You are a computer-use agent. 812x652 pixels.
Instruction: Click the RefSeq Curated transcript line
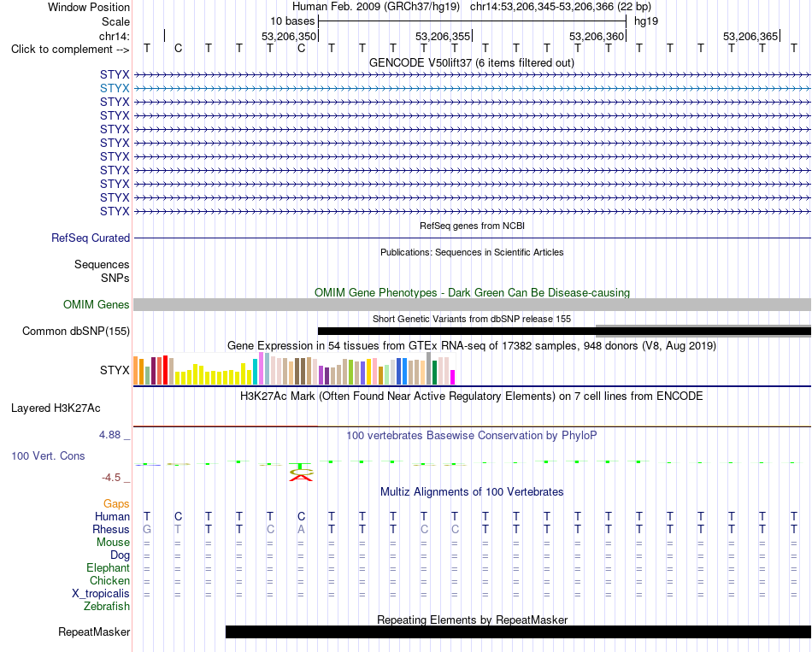pos(472,238)
